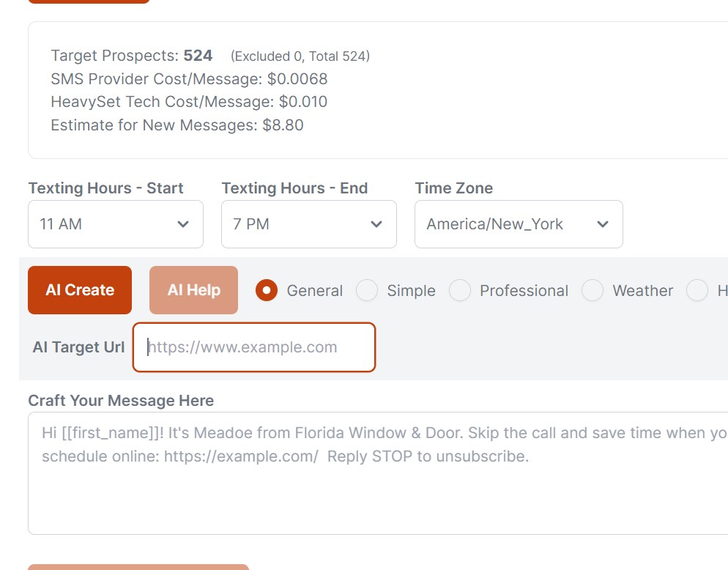Expand the Texting Hours End dropdown
Image resolution: width=728 pixels, height=570 pixels.
click(308, 224)
